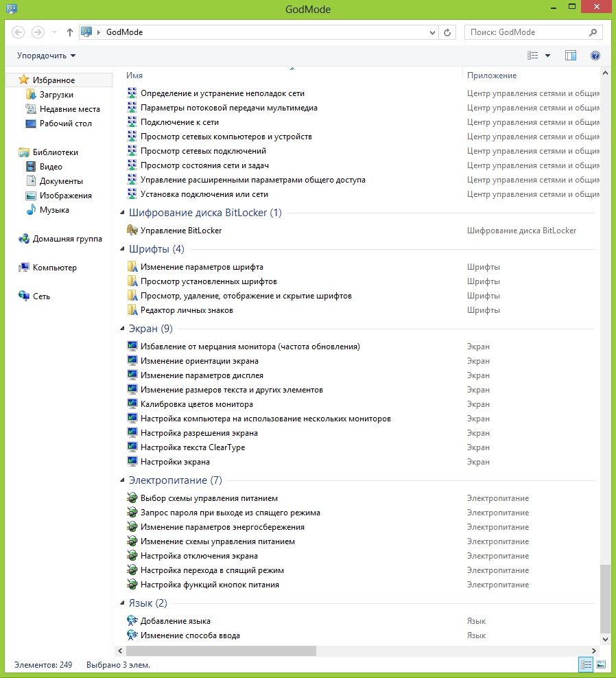
Task: Open the Упорядочить dropdown menu
Action: (46, 56)
